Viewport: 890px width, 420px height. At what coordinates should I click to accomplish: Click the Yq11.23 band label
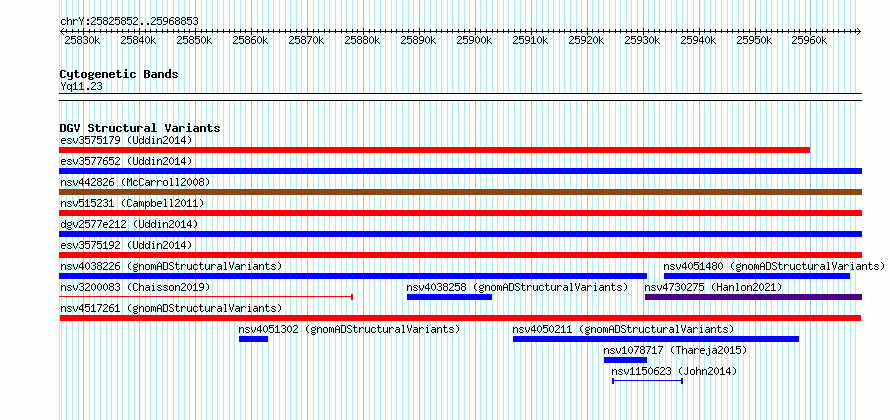[x=81, y=87]
